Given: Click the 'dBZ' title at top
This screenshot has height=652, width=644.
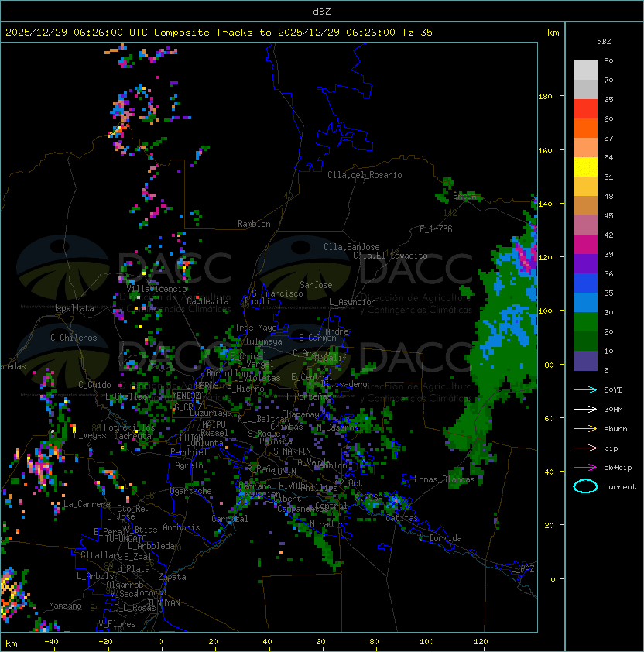Looking at the screenshot, I should [322, 11].
